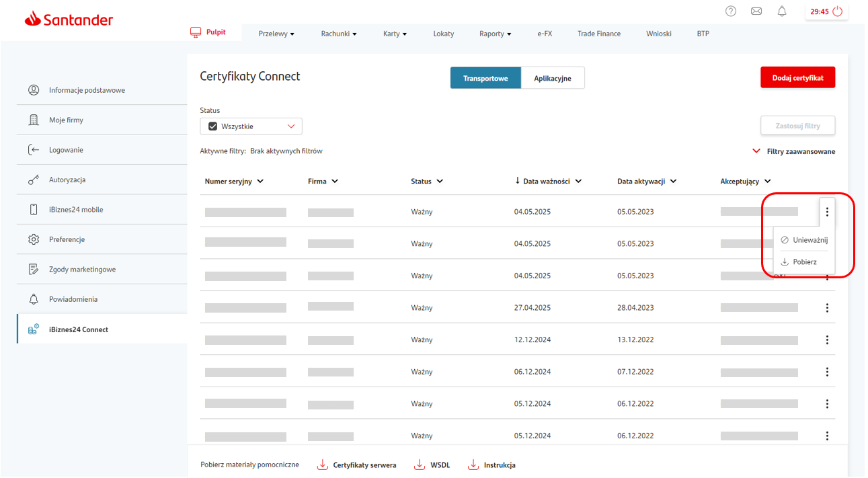
Task: Sort by the Data ważności arrow icon
Action: (518, 181)
